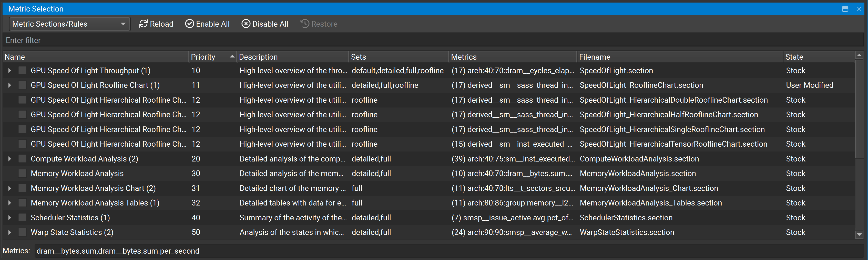Expand Scheduler Statistics row
This screenshot has height=260, width=868.
9,218
